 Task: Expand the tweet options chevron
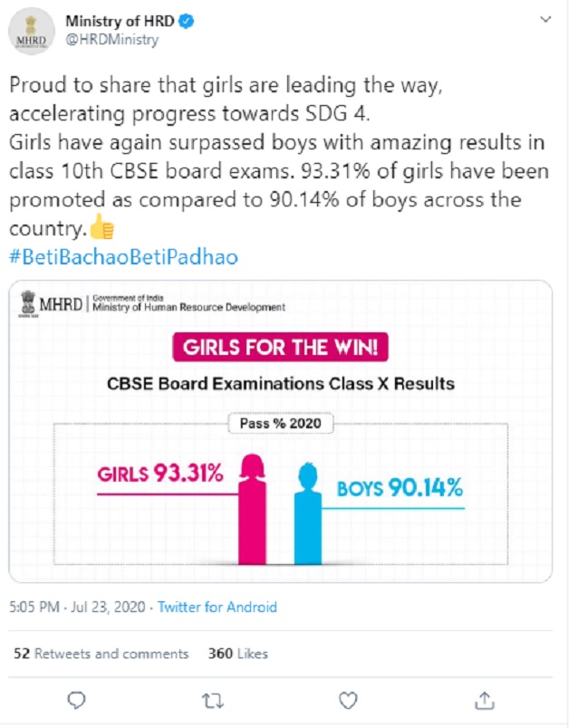(545, 20)
